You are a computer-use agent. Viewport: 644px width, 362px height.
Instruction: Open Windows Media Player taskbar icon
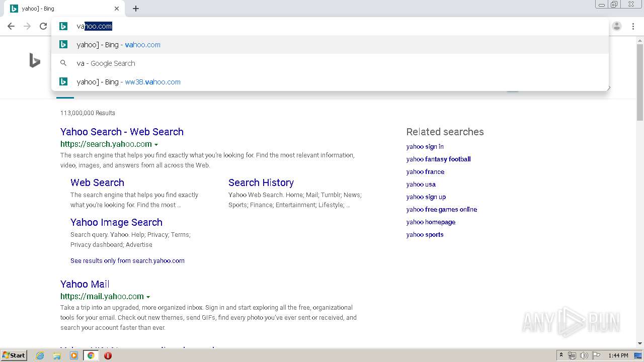pyautogui.click(x=74, y=355)
